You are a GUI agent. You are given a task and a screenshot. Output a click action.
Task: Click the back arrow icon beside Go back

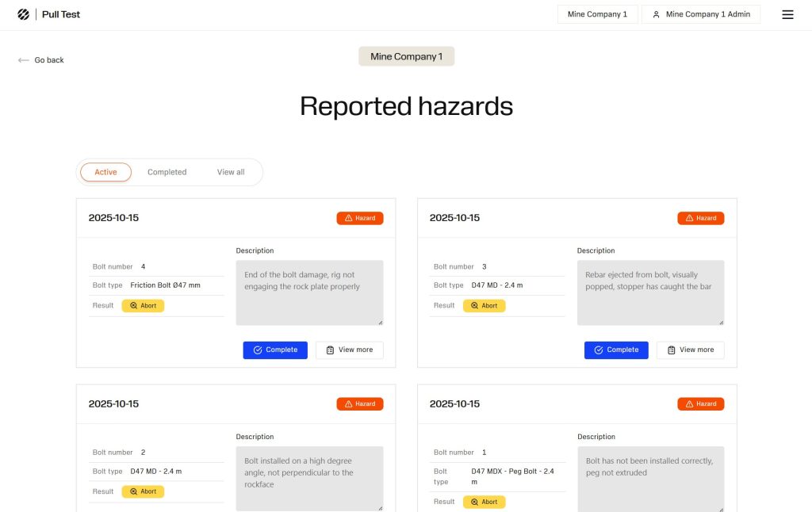tap(24, 60)
